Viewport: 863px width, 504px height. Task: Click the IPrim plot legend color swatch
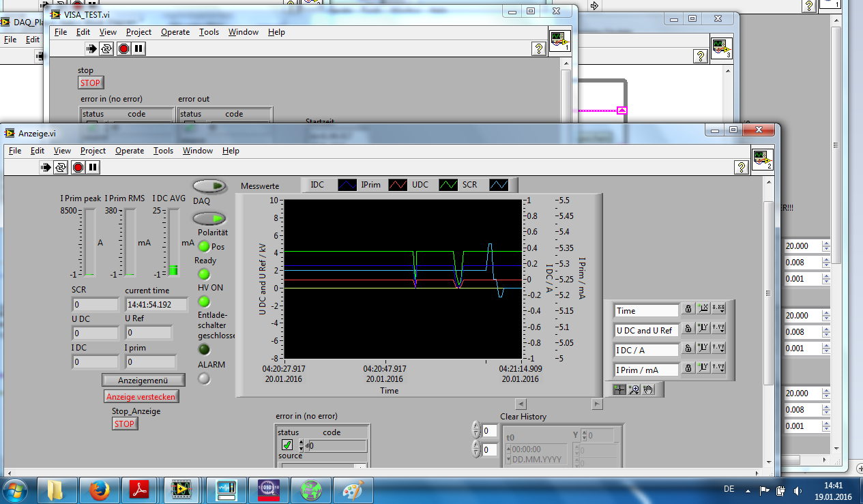click(397, 185)
